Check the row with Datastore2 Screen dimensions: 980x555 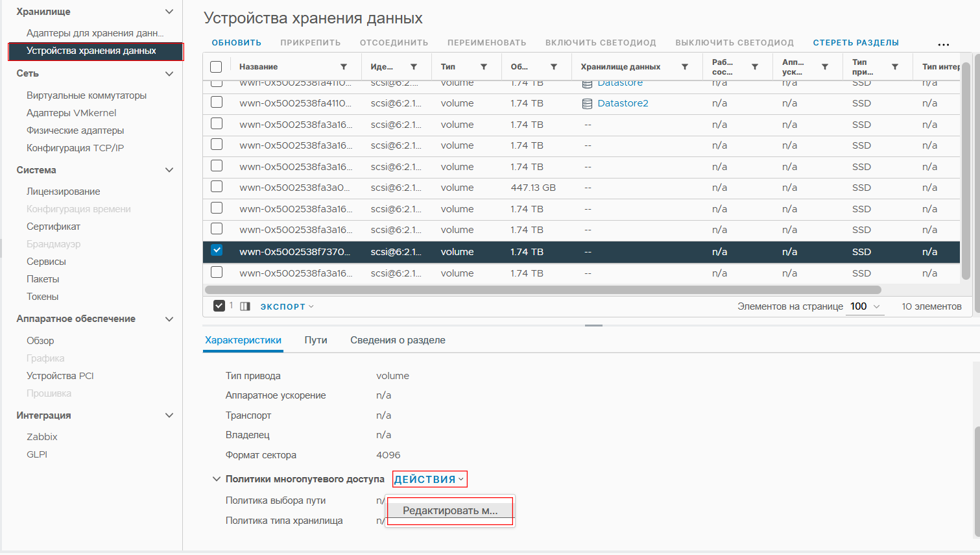pyautogui.click(x=217, y=103)
